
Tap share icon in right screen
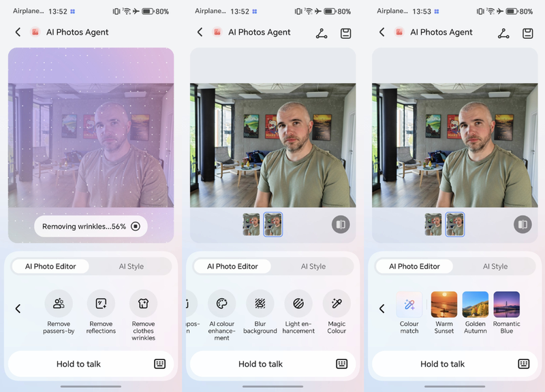[503, 33]
